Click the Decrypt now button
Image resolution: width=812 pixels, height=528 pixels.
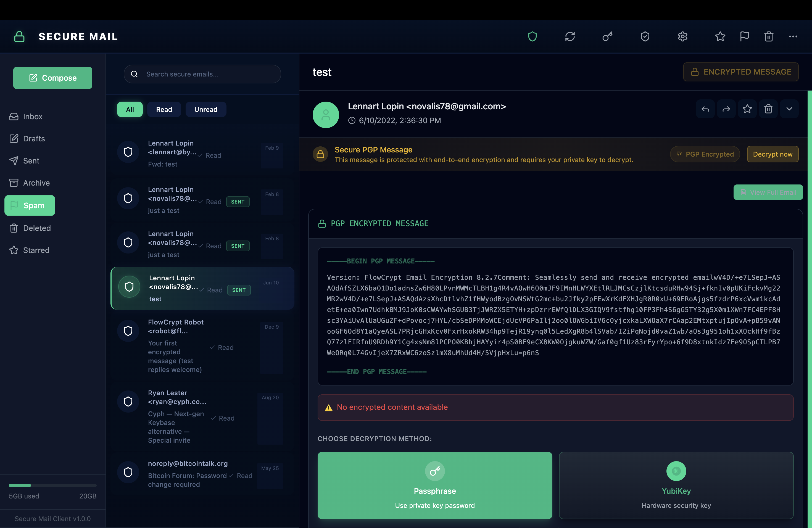[773, 154]
